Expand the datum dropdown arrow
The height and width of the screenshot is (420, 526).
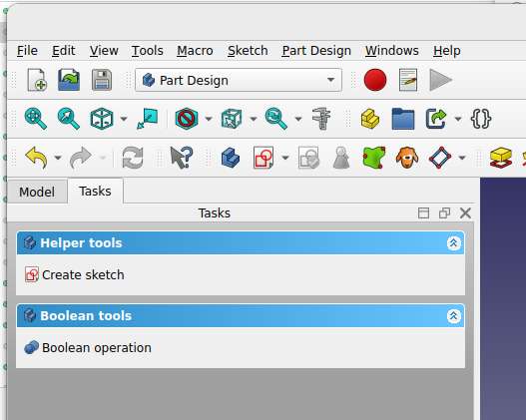(462, 158)
